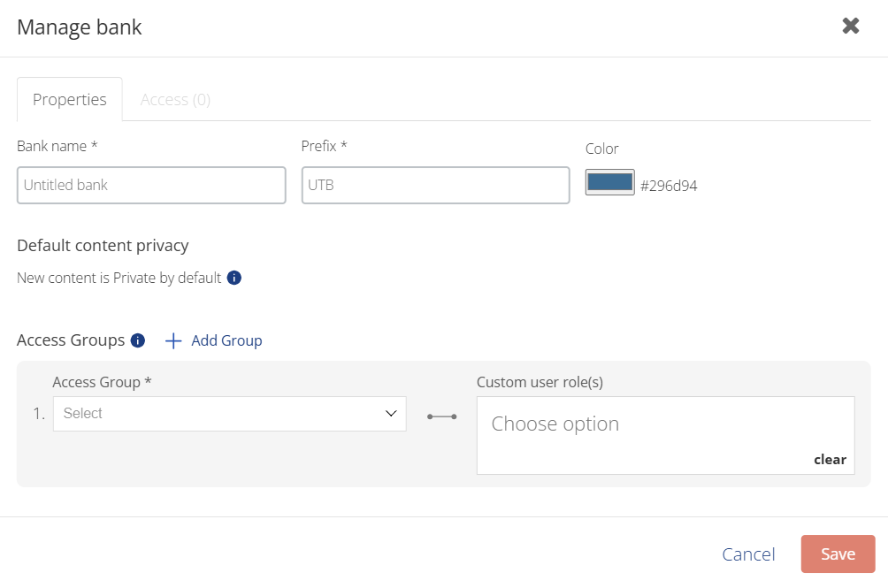Screen dimensions: 888x588
Task: Focus the Prefix input field
Action: [435, 185]
